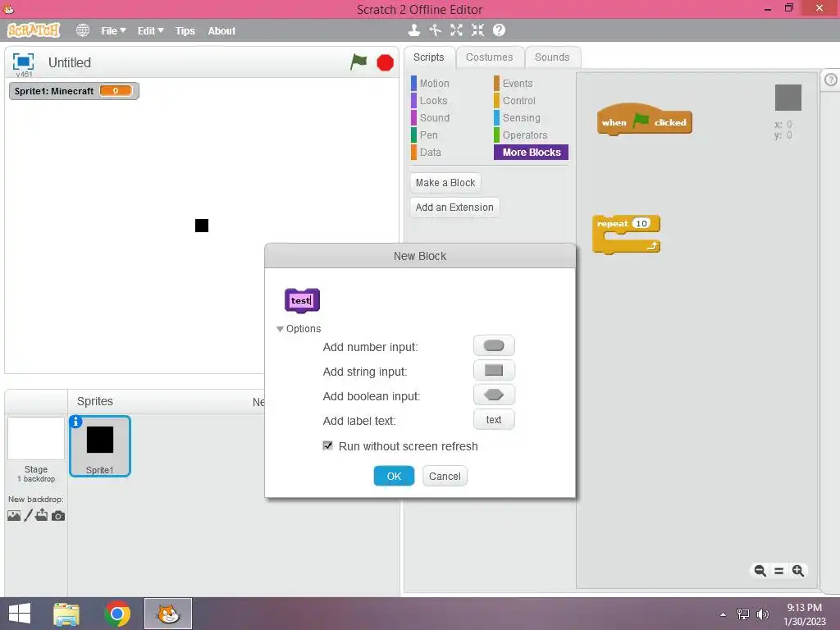Add string input to block

click(x=493, y=370)
